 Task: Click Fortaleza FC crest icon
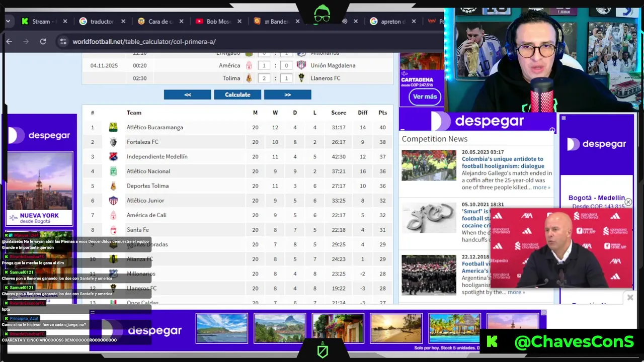113,142
